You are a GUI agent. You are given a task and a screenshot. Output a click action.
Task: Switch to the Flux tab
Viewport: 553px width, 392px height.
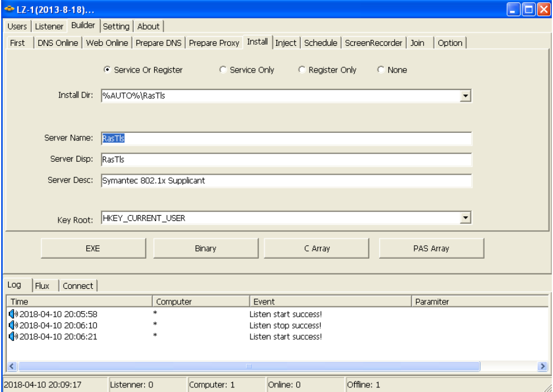click(x=42, y=286)
